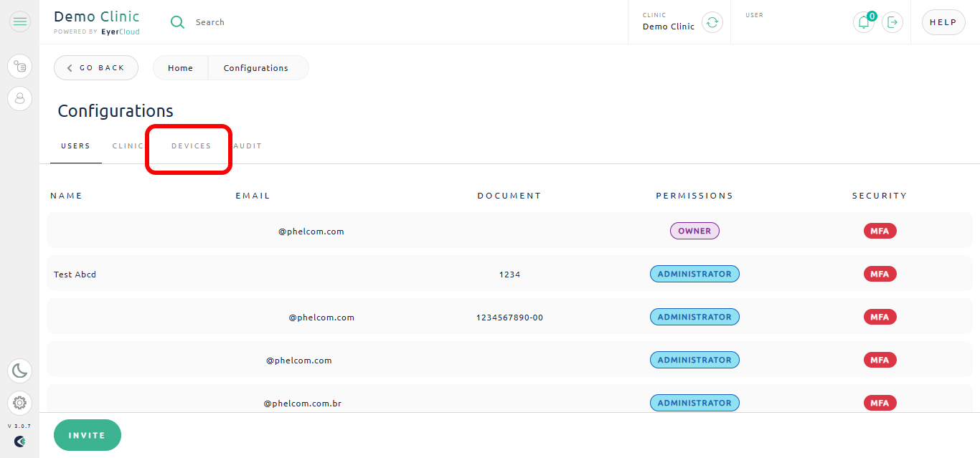The image size is (980, 458).
Task: Click the Invite button
Action: (88, 435)
